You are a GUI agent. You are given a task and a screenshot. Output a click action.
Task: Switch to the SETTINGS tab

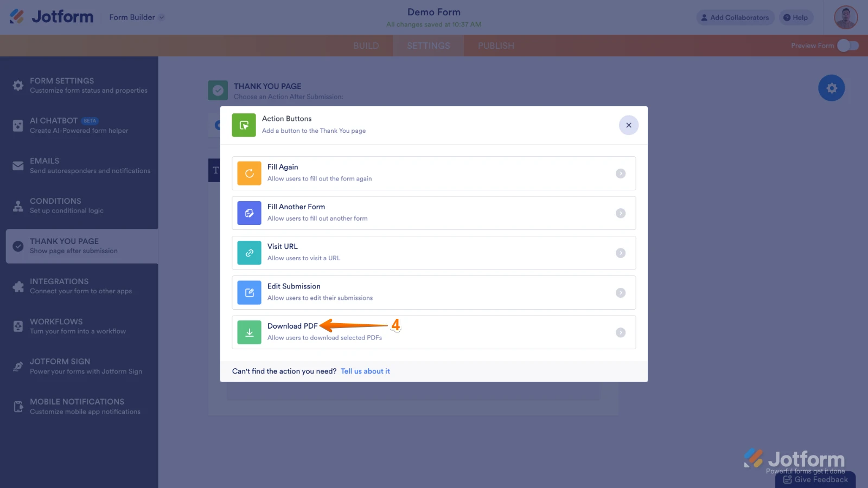(x=429, y=46)
